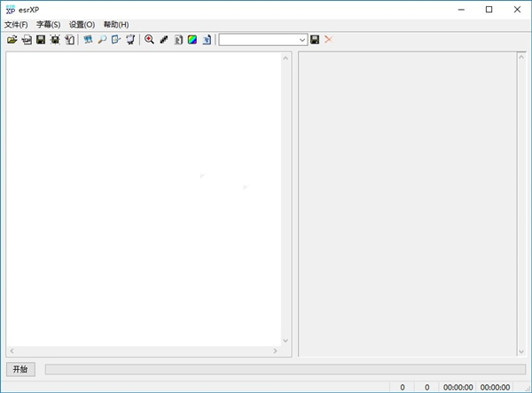Click the left panel's horizontal scroll-right arrow
The image size is (532, 393).
[x=275, y=351]
